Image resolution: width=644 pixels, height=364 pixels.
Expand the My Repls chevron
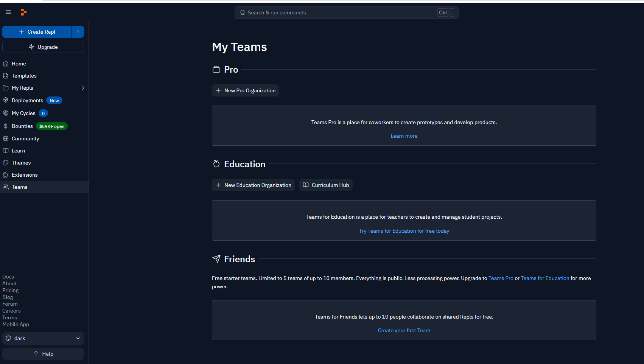(x=83, y=88)
